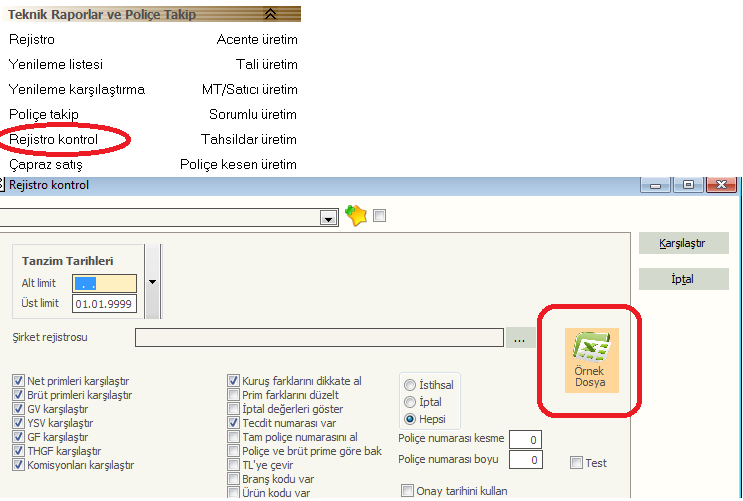This screenshot has height=501, width=743.
Task: Enable the Test checkbox
Action: (577, 463)
